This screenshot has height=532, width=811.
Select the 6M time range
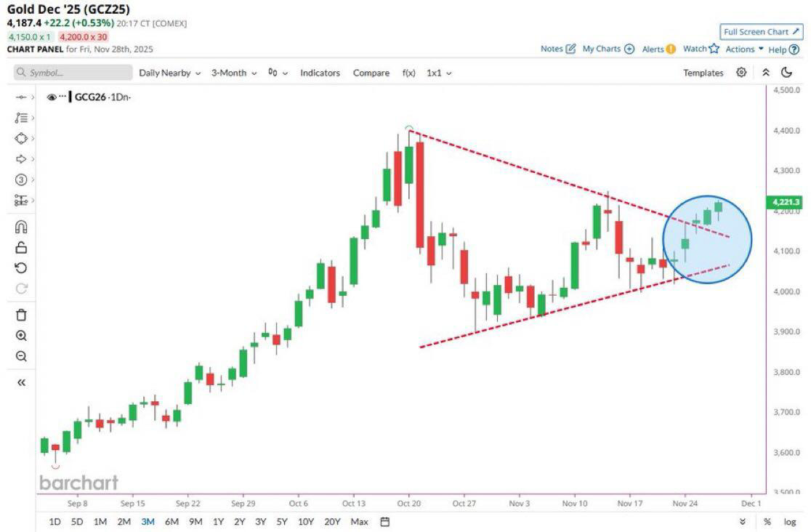pyautogui.click(x=172, y=522)
